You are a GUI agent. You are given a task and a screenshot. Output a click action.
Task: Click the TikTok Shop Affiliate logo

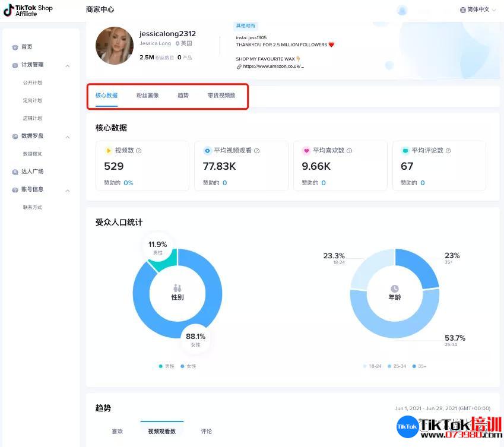pyautogui.click(x=28, y=10)
